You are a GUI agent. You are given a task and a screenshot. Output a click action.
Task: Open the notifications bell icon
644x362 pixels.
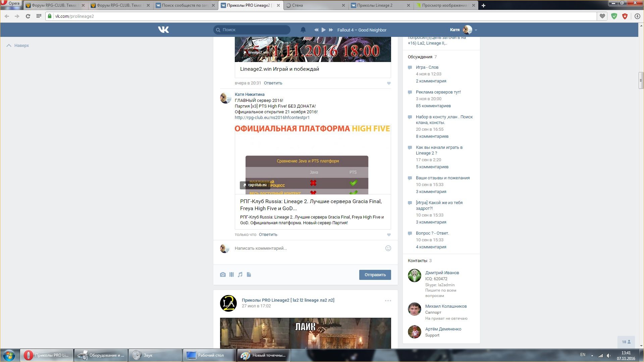pyautogui.click(x=303, y=30)
